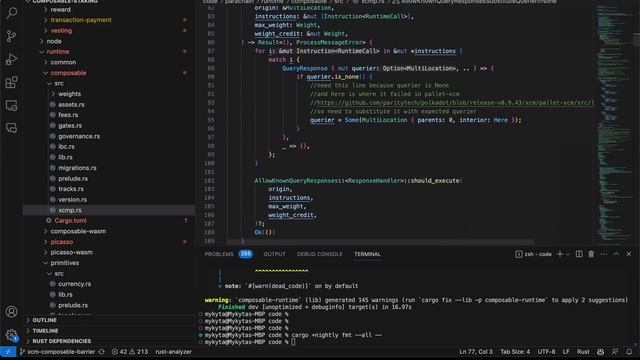The image size is (640, 360).
Task: Go to line via Ln 77, Col 3
Action: click(x=476, y=351)
